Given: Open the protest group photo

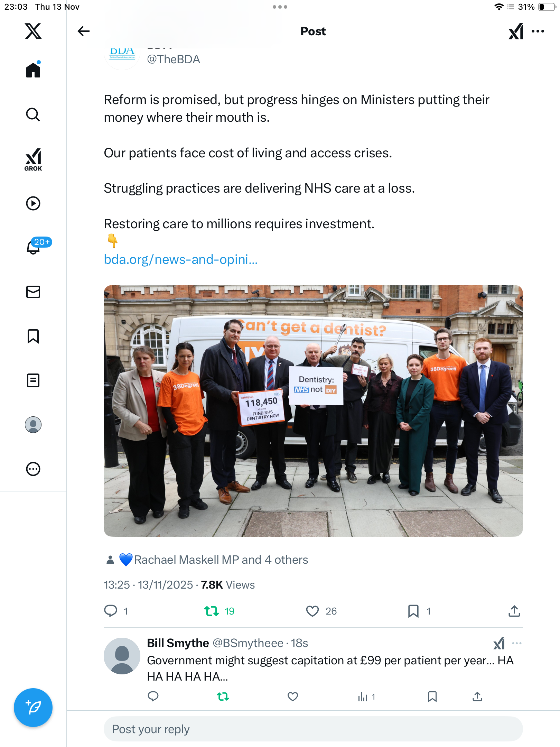Looking at the screenshot, I should 313,411.
